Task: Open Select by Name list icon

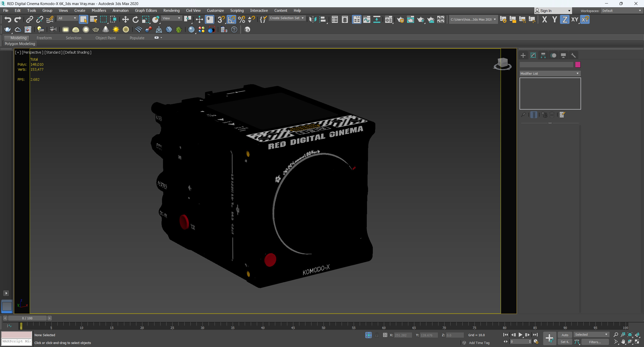Action: (x=94, y=19)
